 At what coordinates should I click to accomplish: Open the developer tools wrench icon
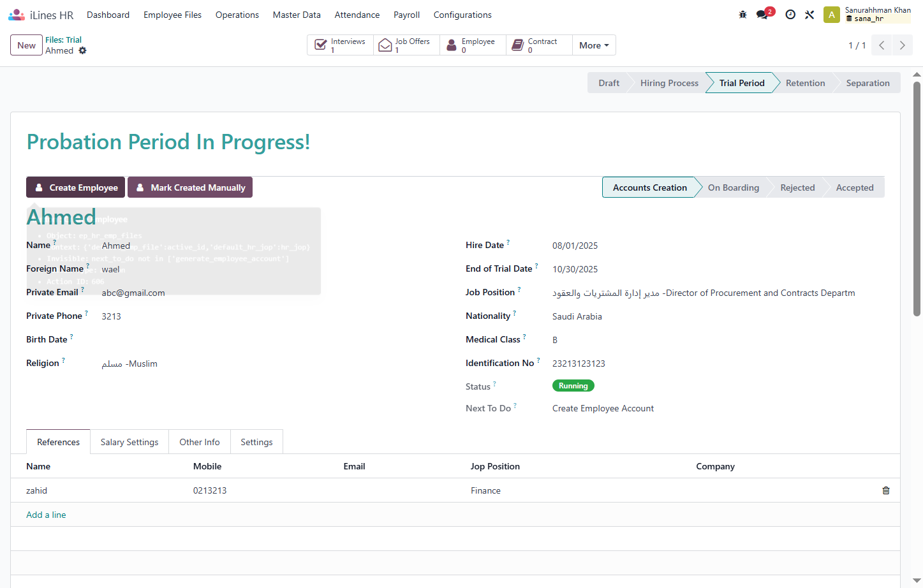809,15
